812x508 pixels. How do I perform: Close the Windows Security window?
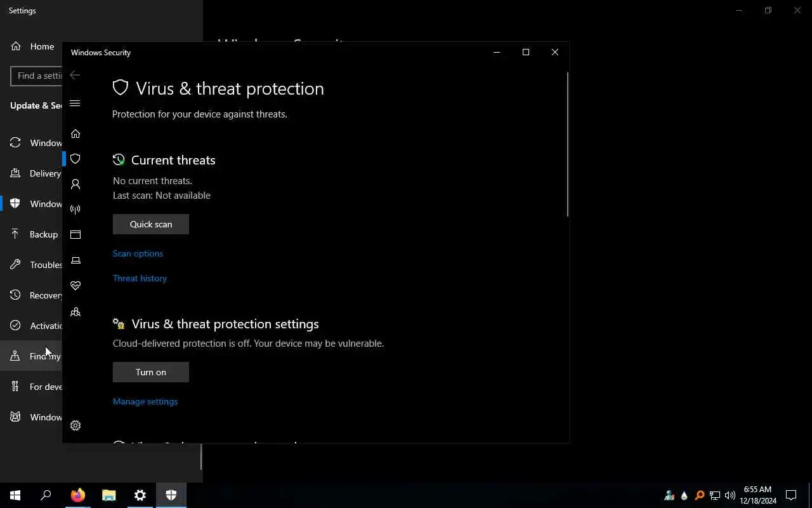pyautogui.click(x=555, y=52)
